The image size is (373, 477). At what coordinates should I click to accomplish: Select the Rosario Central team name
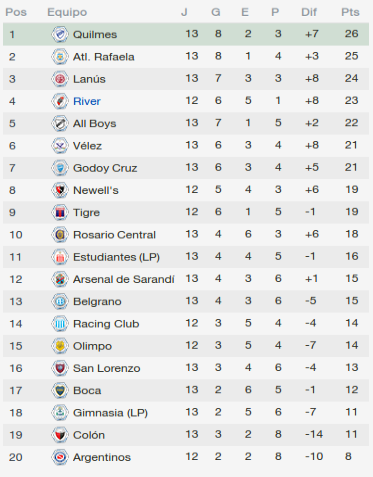114,235
